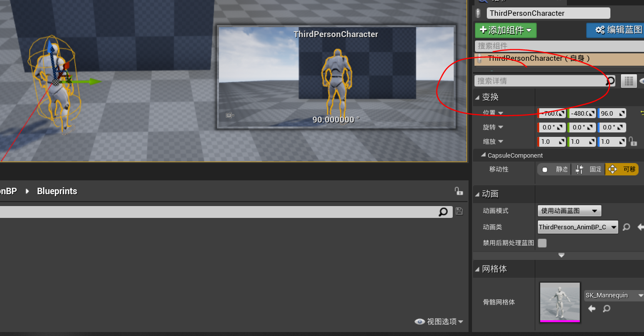The width and height of the screenshot is (644, 336).
Task: Open the 视图选项 view options menu
Action: point(439,322)
